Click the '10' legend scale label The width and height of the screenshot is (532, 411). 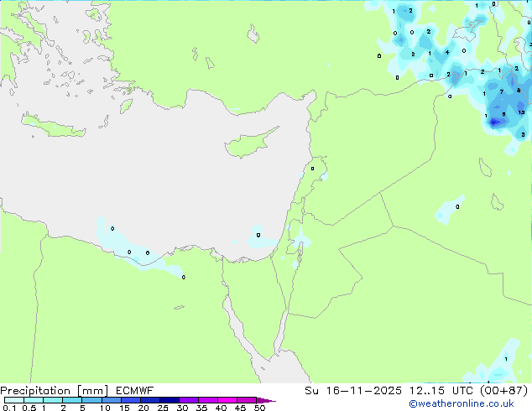[105, 408]
